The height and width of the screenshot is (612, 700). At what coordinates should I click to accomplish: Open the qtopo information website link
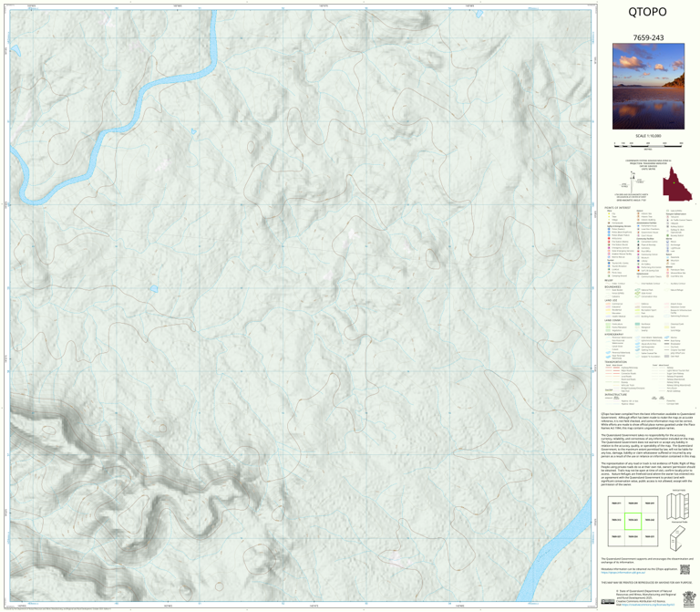click(x=623, y=572)
